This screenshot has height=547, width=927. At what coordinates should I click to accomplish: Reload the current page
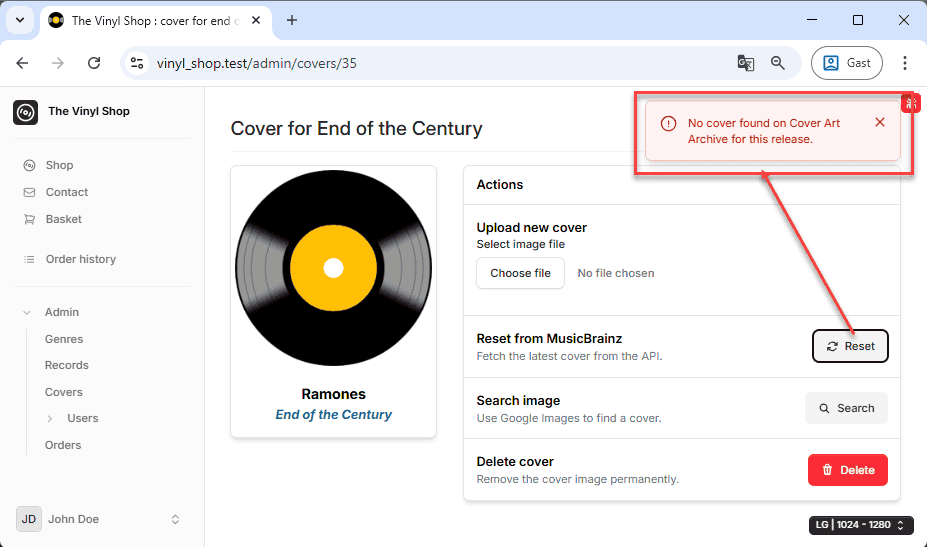[94, 63]
